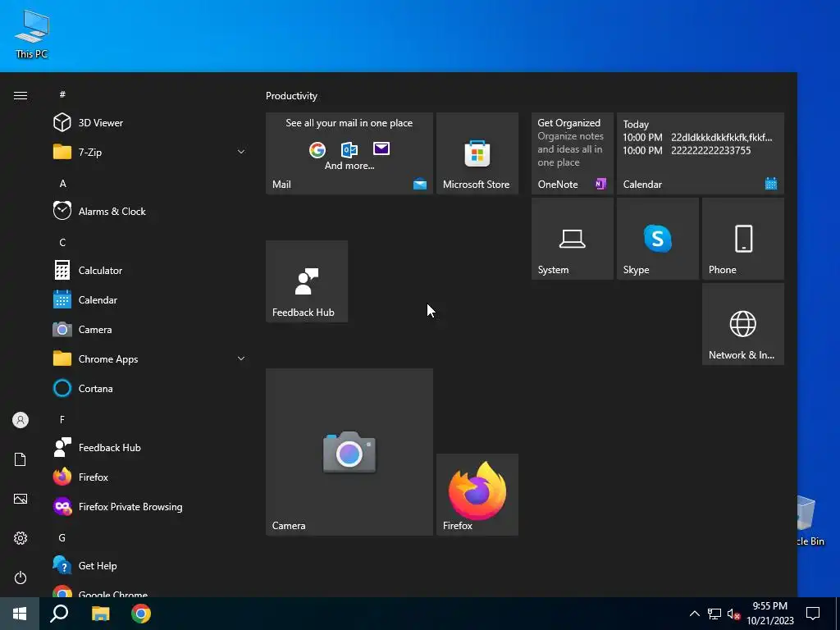Viewport: 840px width, 630px height.
Task: Select the letter A group header
Action: [x=62, y=184]
